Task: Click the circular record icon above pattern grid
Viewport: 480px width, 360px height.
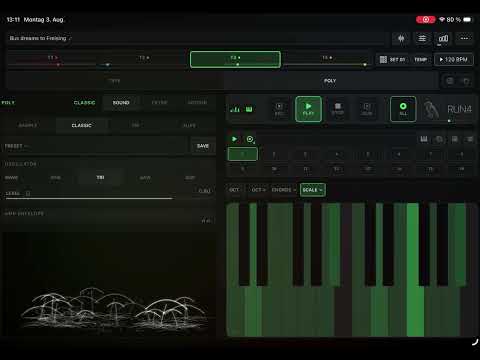Action: [x=250, y=139]
